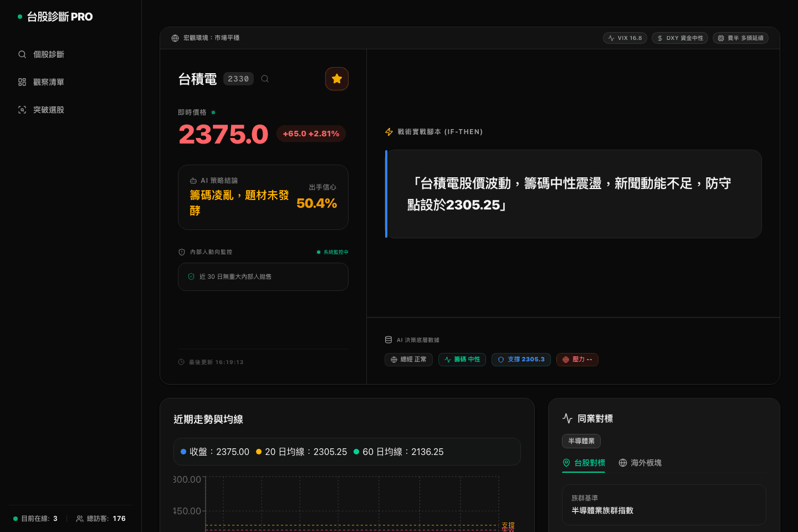Click the chip icon in the 費半 chip

721,38
